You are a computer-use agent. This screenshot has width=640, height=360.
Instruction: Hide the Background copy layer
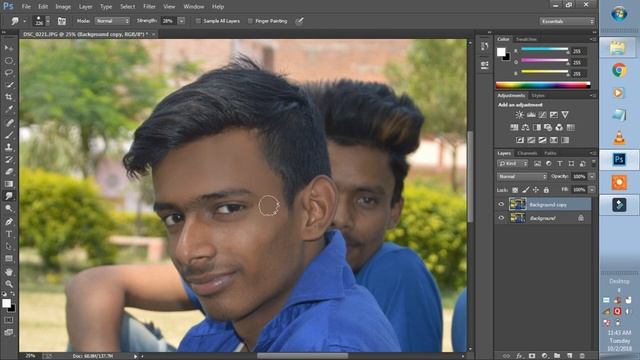tap(501, 204)
